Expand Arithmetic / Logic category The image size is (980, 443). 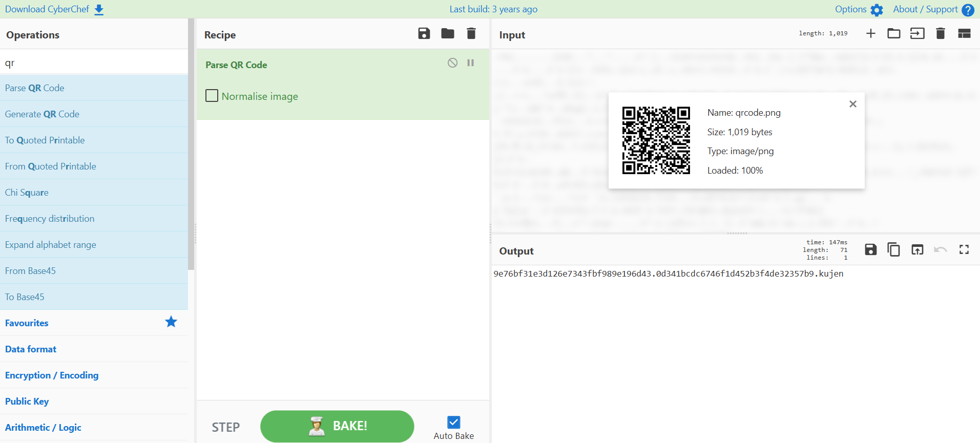coord(94,428)
